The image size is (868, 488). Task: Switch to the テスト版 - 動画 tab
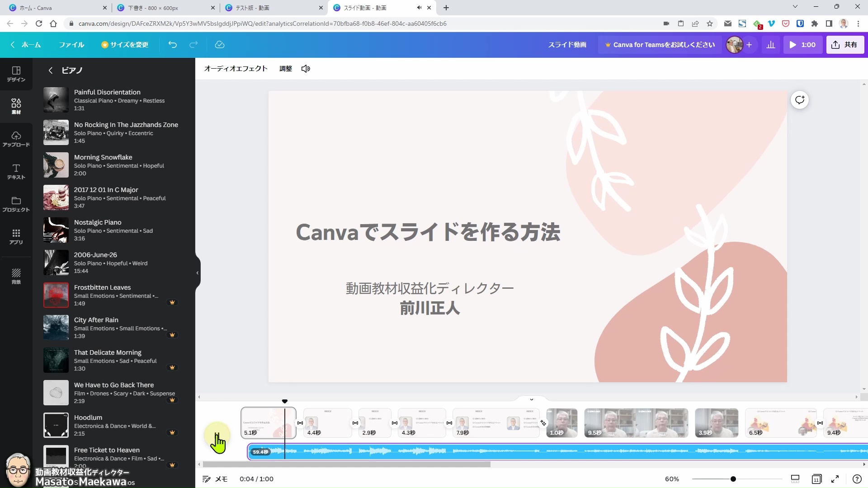pos(274,8)
